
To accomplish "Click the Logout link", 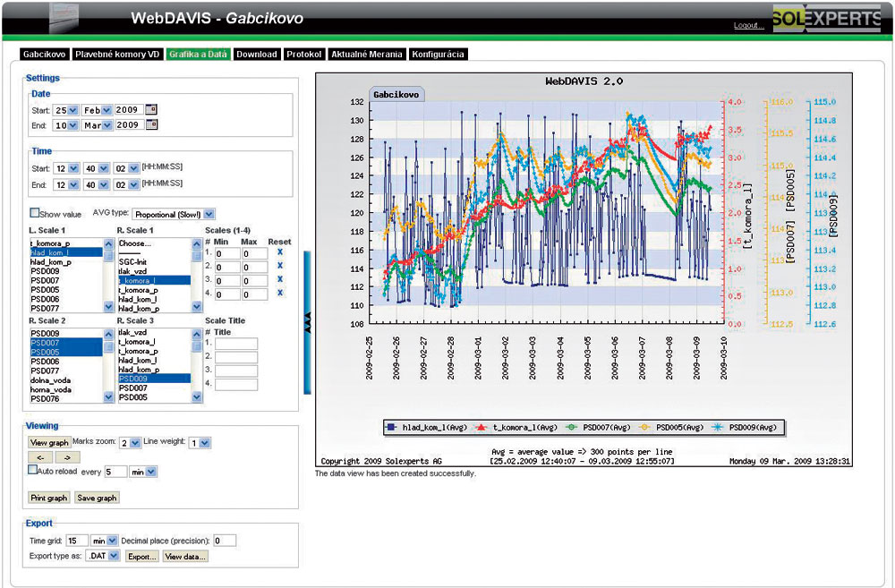I will coord(748,25).
